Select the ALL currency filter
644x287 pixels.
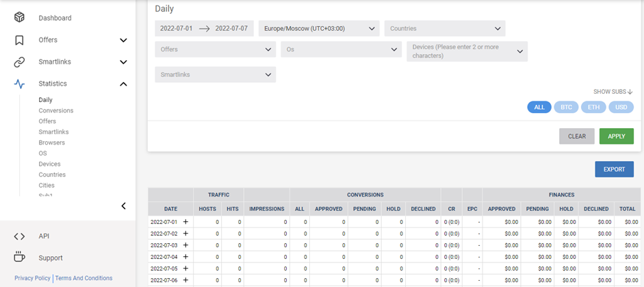pyautogui.click(x=539, y=107)
